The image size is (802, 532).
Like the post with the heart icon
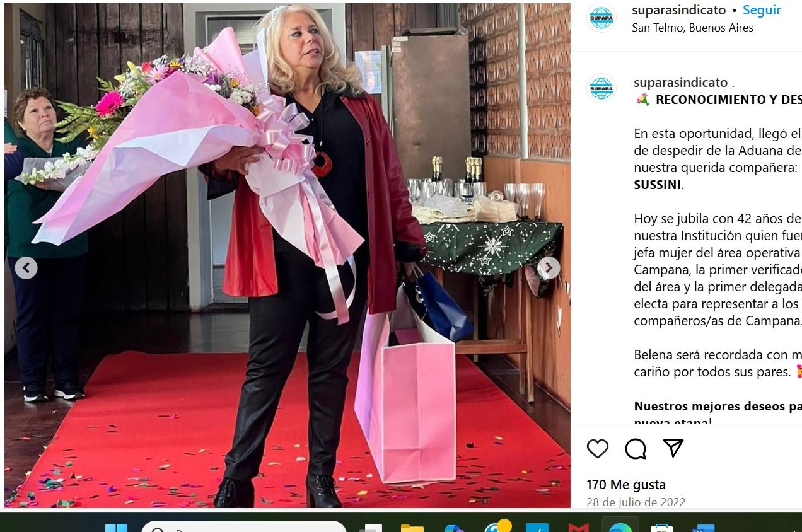coord(597,449)
